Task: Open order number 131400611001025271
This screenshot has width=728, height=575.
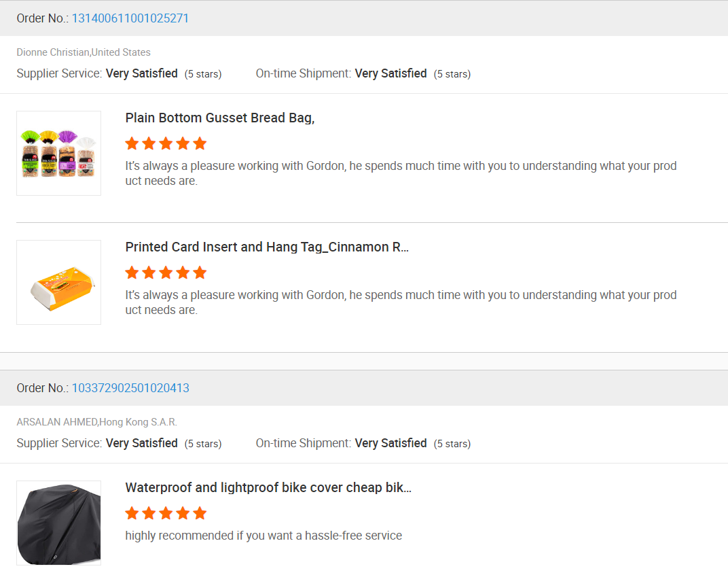Action: pos(130,18)
